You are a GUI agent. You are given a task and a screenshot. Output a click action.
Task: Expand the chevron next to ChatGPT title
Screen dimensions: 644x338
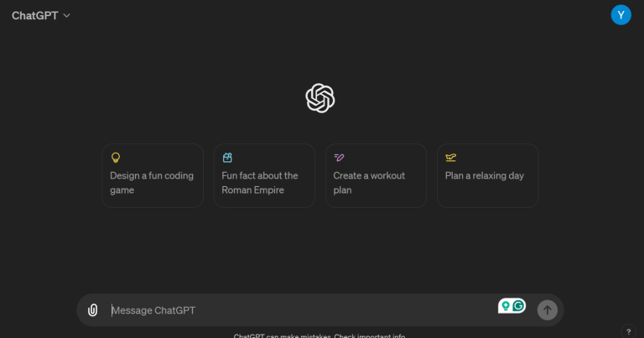pos(67,15)
